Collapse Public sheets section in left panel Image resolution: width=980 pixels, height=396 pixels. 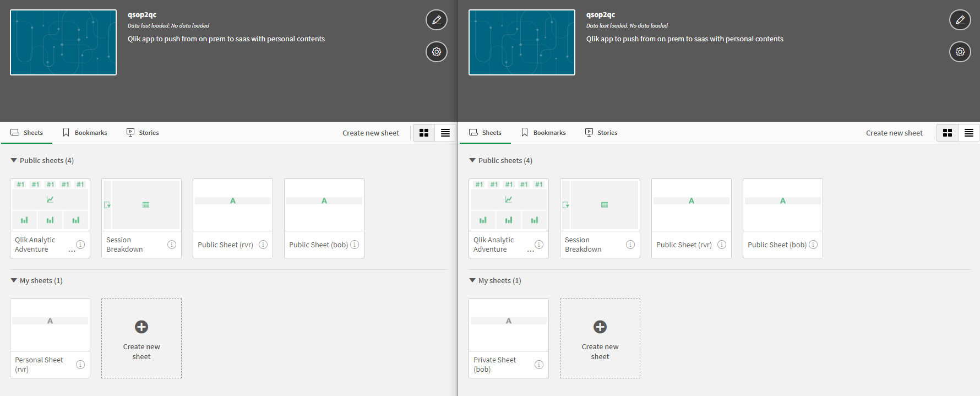pos(42,160)
